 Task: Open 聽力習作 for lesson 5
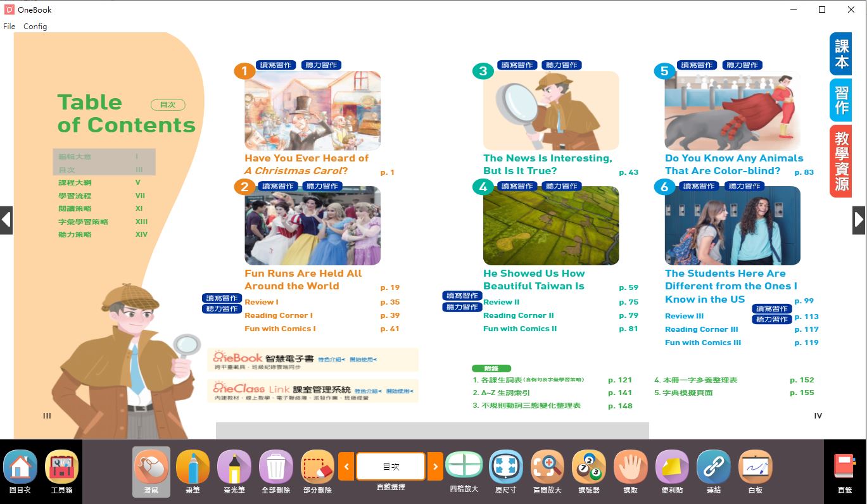[x=742, y=65]
